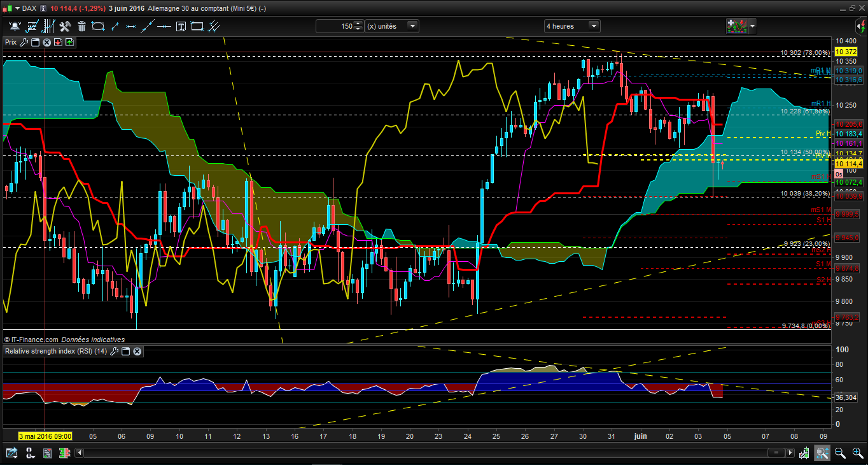Click the candlestick chart icon beside DAX
Screen dimensions: 868x465
tap(7, 8)
